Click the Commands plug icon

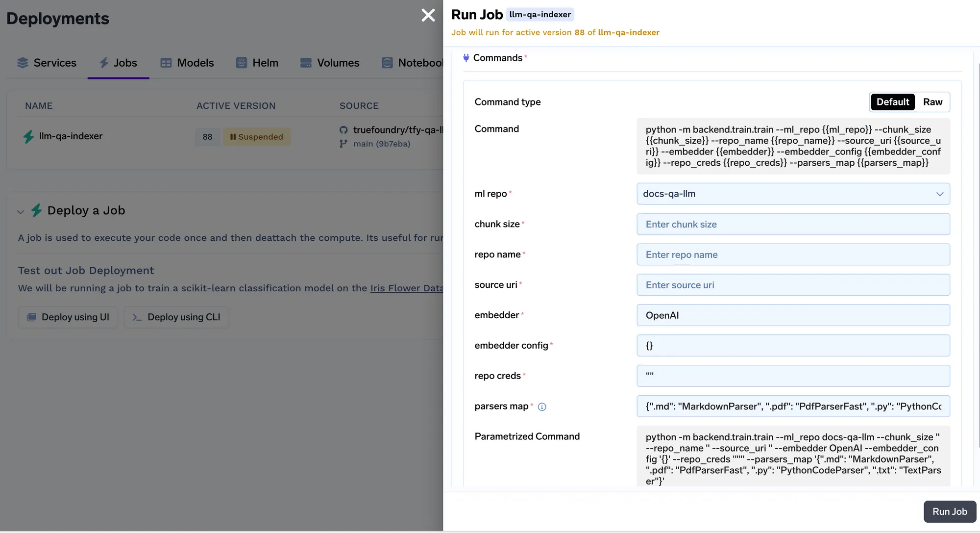pos(466,58)
